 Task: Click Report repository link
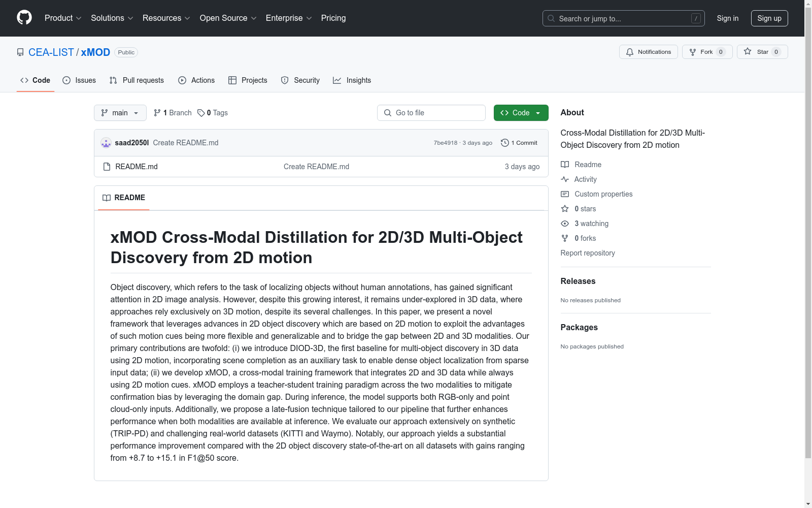588,253
